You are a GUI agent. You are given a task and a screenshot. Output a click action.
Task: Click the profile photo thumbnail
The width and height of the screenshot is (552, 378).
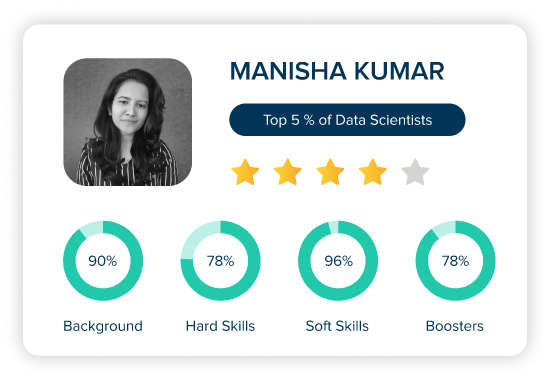pyautogui.click(x=128, y=122)
